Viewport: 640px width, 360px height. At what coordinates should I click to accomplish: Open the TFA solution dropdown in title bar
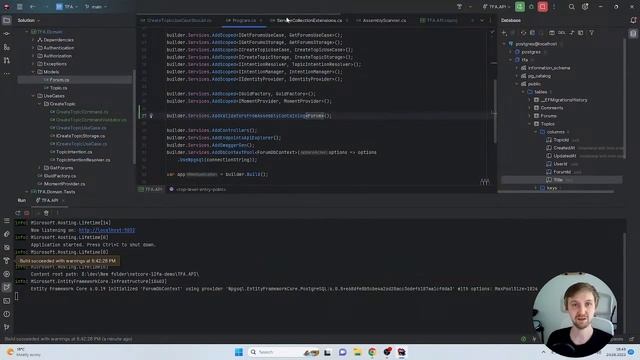tap(67, 7)
